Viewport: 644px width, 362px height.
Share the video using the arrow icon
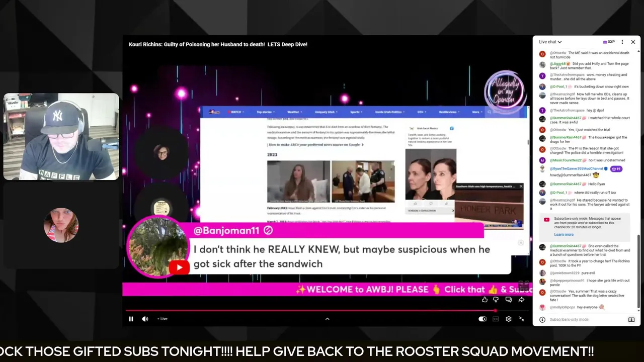point(521,300)
